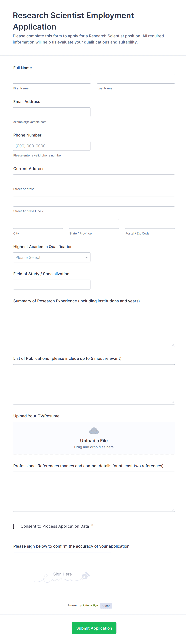This screenshot has height=644, width=186.
Task: Click Please Select in the qualification field
Action: pos(28,257)
